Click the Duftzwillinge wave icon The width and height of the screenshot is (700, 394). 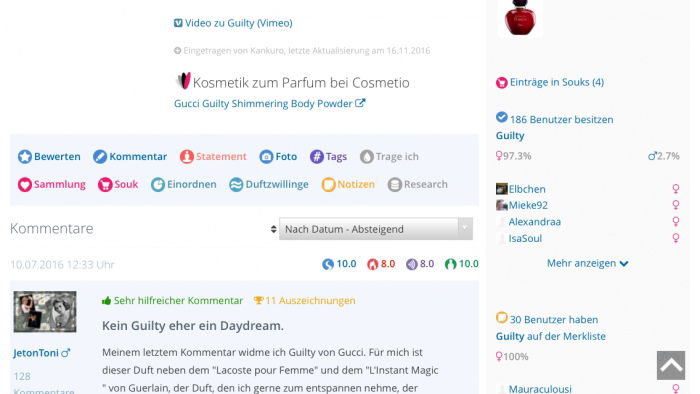pos(236,185)
